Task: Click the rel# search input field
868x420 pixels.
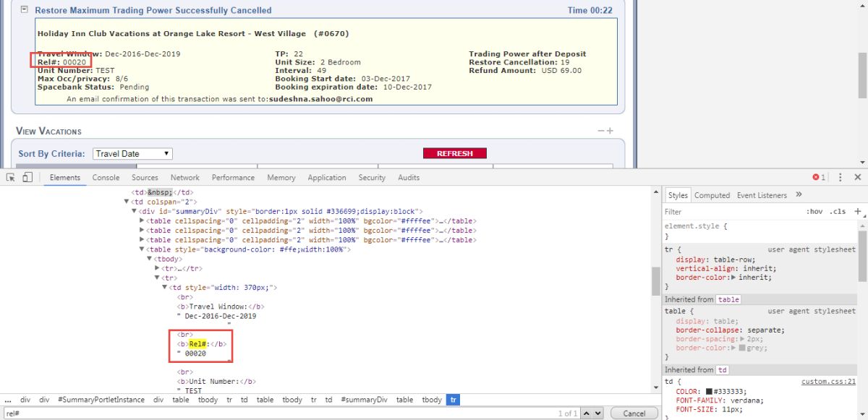Action: pyautogui.click(x=278, y=413)
